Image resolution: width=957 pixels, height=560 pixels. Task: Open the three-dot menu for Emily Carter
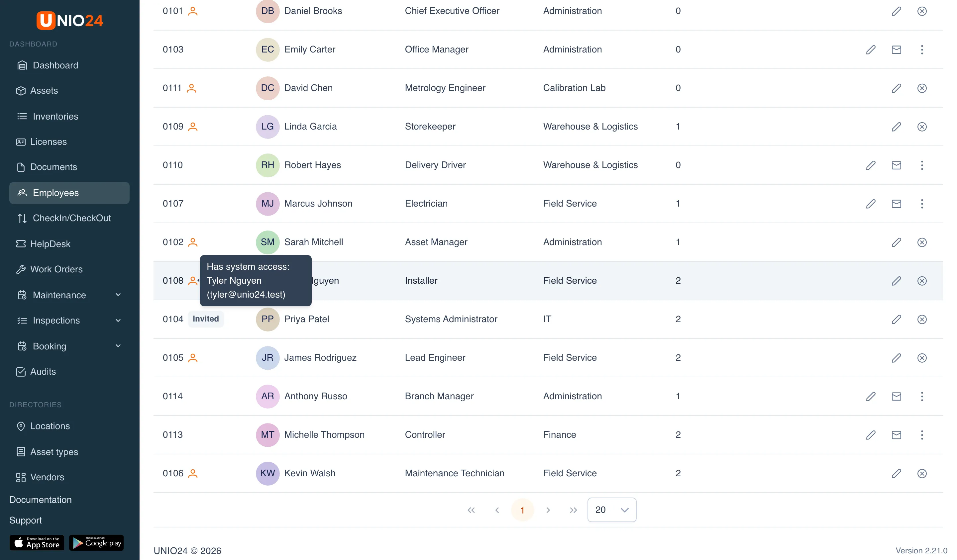tap(922, 50)
